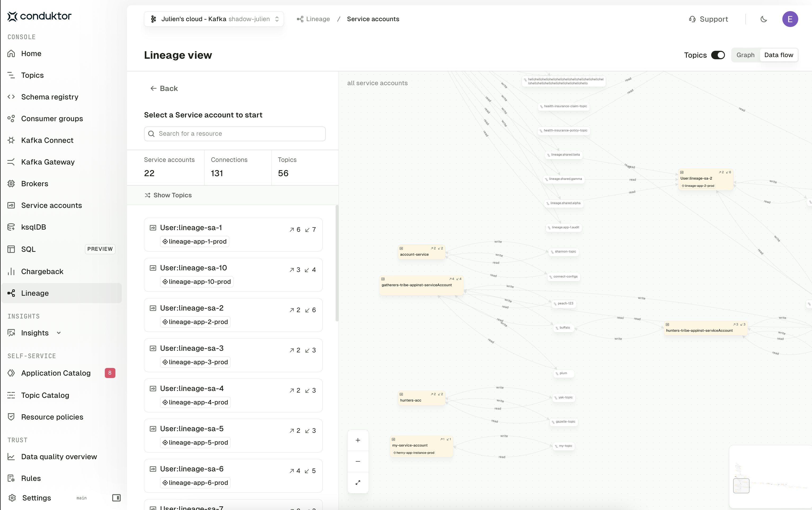
Task: Collapse the sidebar panel icon
Action: click(116, 498)
